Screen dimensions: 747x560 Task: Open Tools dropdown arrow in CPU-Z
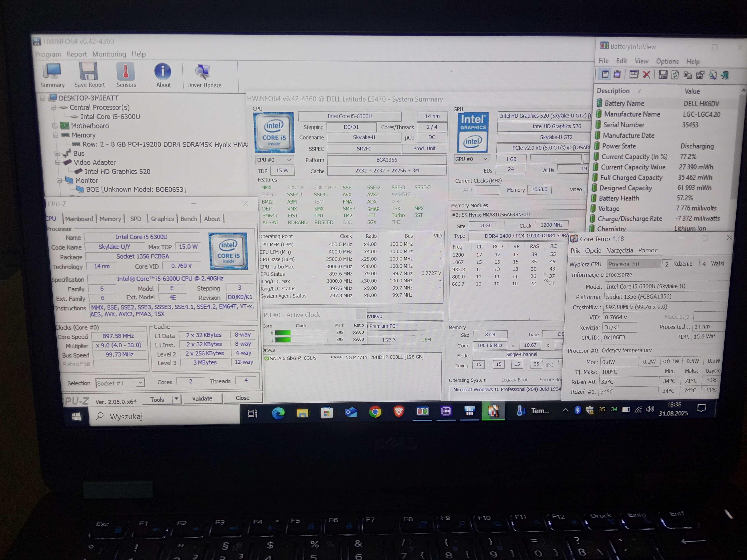click(x=176, y=399)
